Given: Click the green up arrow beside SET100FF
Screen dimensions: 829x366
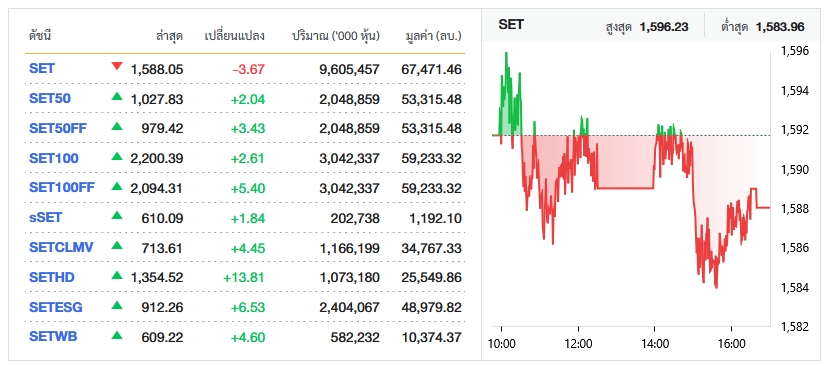Looking at the screenshot, I should coord(117,186).
